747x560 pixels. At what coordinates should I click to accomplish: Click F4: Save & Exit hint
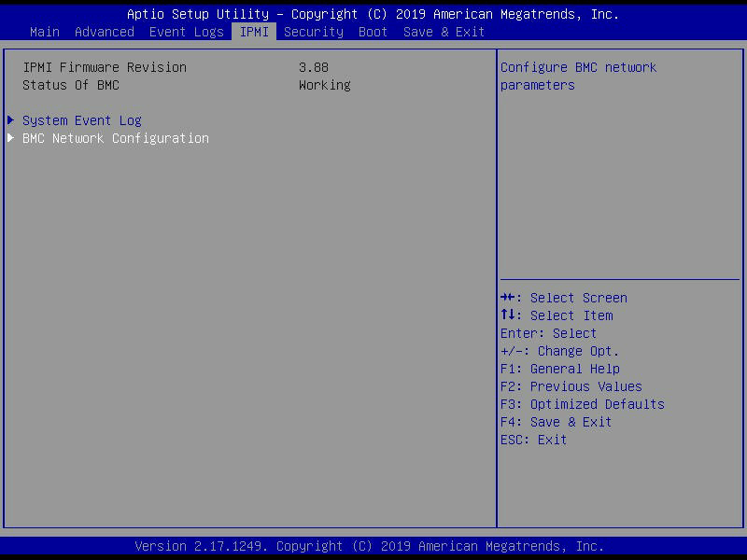tap(556, 422)
